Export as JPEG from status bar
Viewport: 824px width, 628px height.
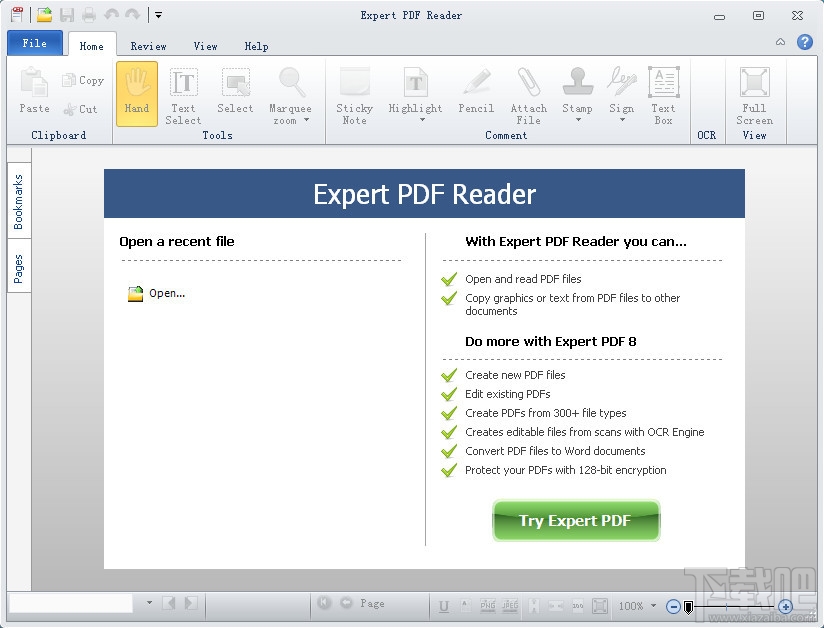510,605
